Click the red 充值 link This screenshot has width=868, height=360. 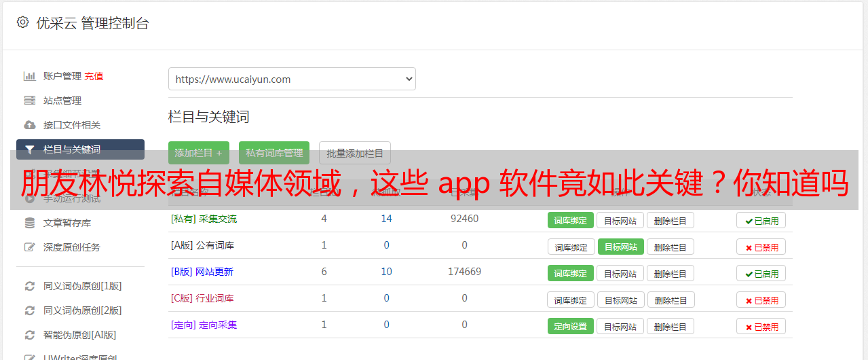click(94, 76)
